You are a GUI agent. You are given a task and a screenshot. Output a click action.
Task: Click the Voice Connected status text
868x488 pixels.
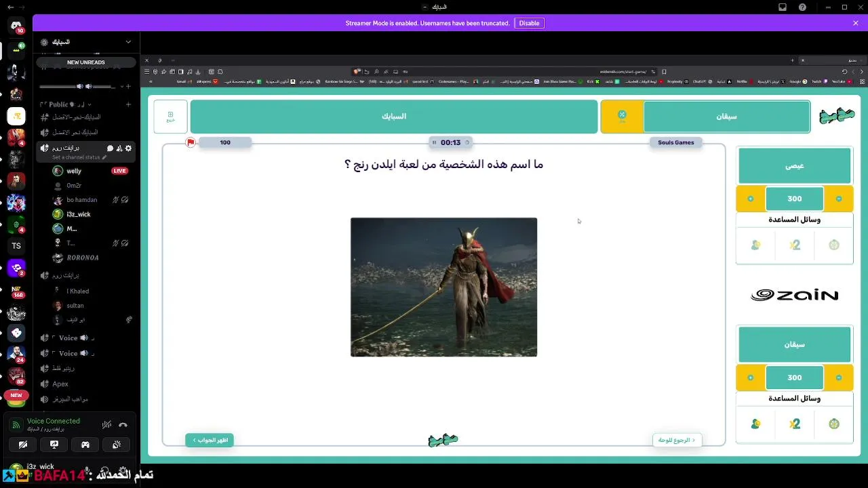[53, 421]
